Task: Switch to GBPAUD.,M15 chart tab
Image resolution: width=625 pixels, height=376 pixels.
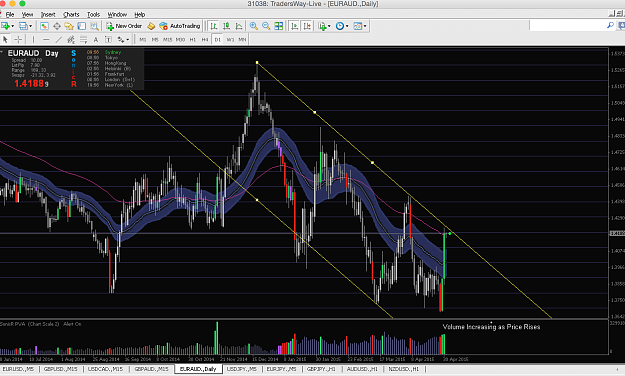Action: click(151, 369)
